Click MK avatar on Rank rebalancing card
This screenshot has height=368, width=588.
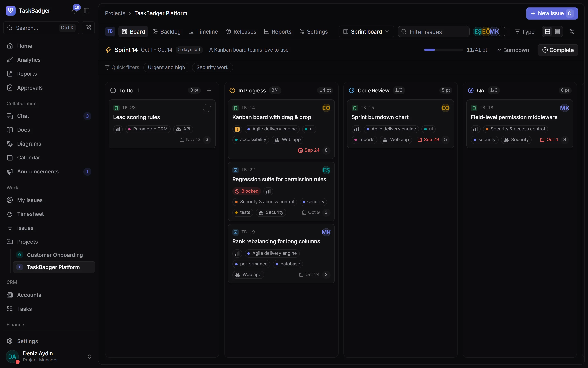326,232
